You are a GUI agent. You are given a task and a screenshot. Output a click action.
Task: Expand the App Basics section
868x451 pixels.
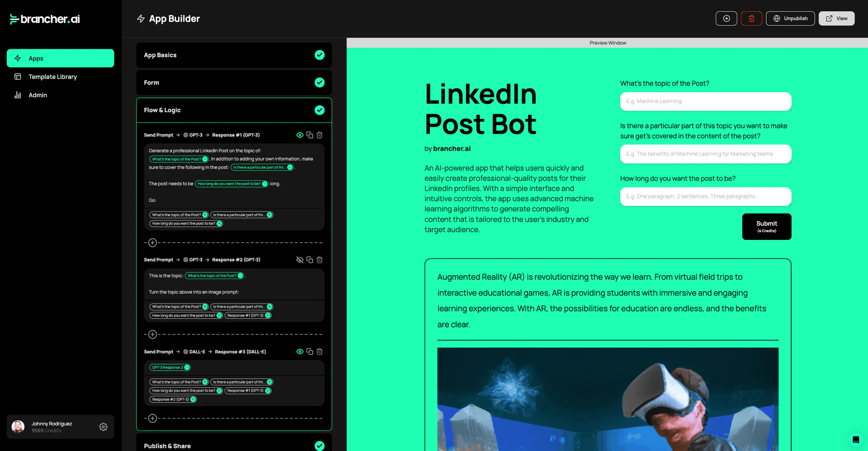click(x=234, y=55)
